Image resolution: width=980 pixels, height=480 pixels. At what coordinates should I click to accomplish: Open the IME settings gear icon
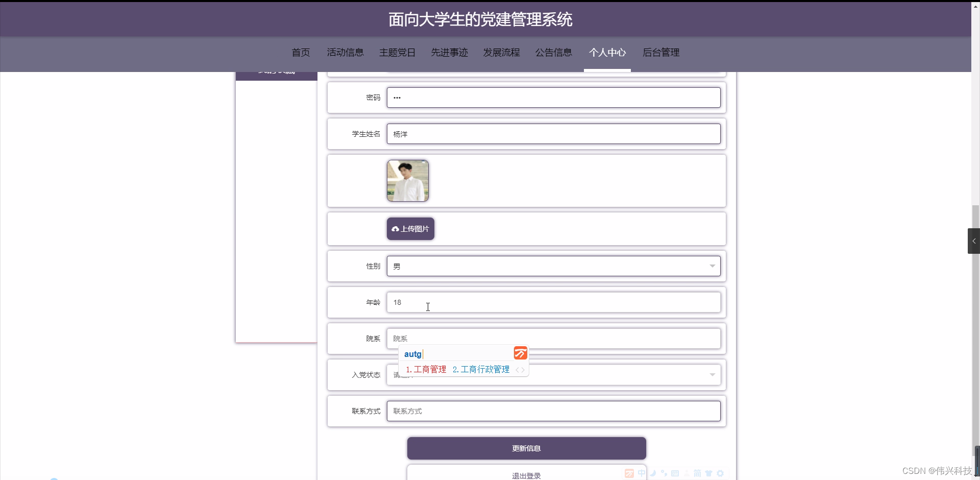pyautogui.click(x=721, y=474)
